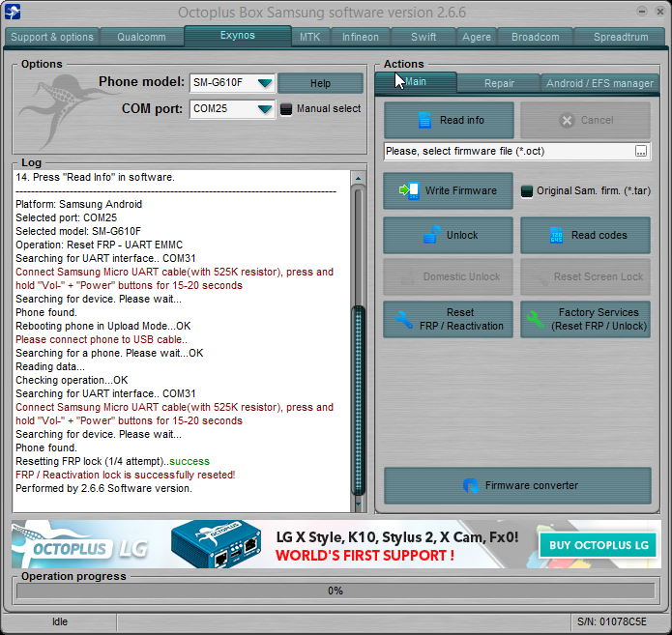Click the browse ellipsis button for firmware file

(x=641, y=151)
